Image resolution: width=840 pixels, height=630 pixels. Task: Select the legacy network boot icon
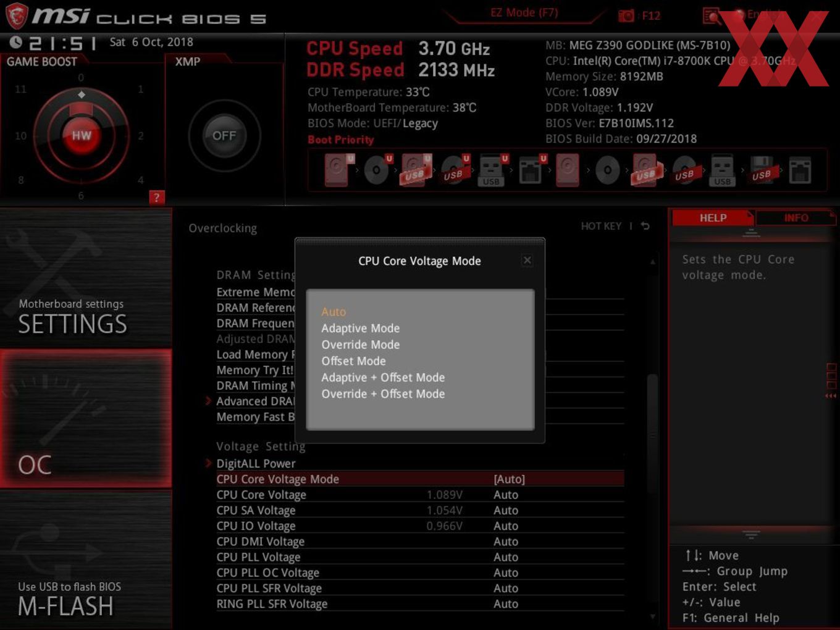pos(800,170)
